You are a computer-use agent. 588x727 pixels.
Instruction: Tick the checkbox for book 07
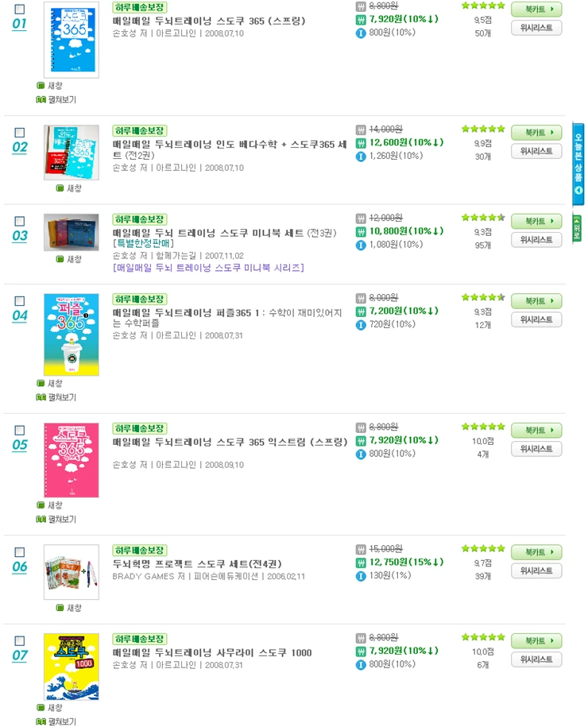pos(20,640)
